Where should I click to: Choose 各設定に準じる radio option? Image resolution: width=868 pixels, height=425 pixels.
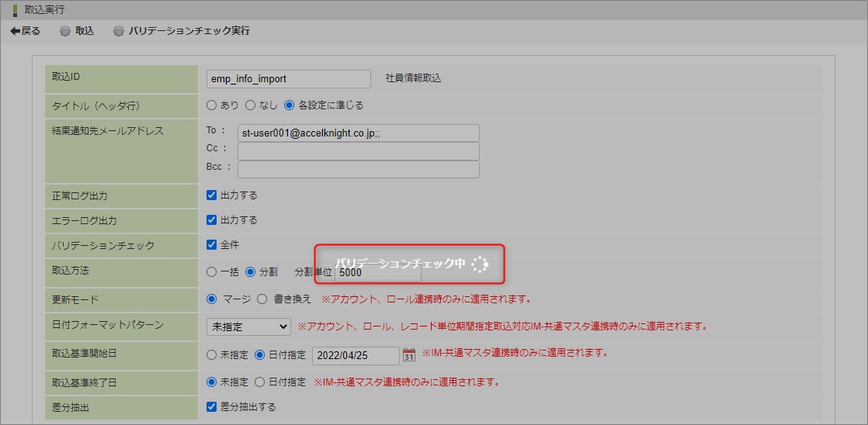[290, 105]
